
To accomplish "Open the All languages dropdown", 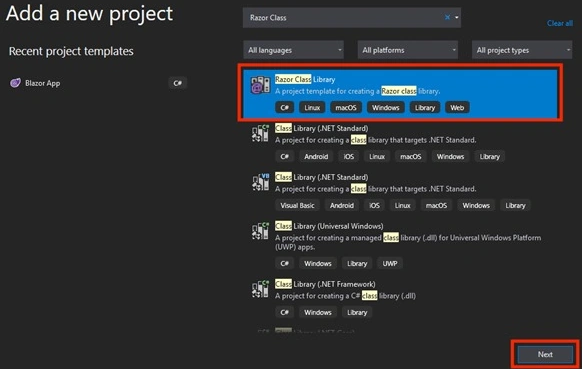I will [x=294, y=50].
